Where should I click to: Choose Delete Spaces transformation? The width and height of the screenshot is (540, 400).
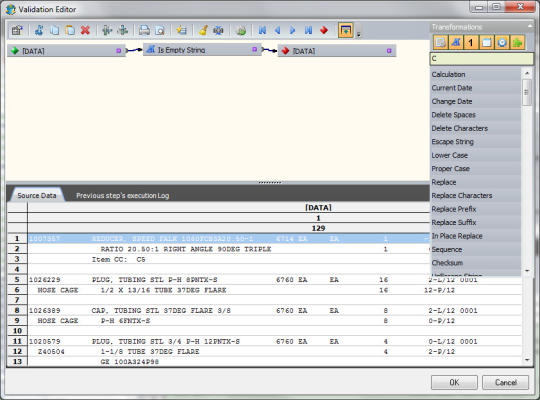(475, 115)
